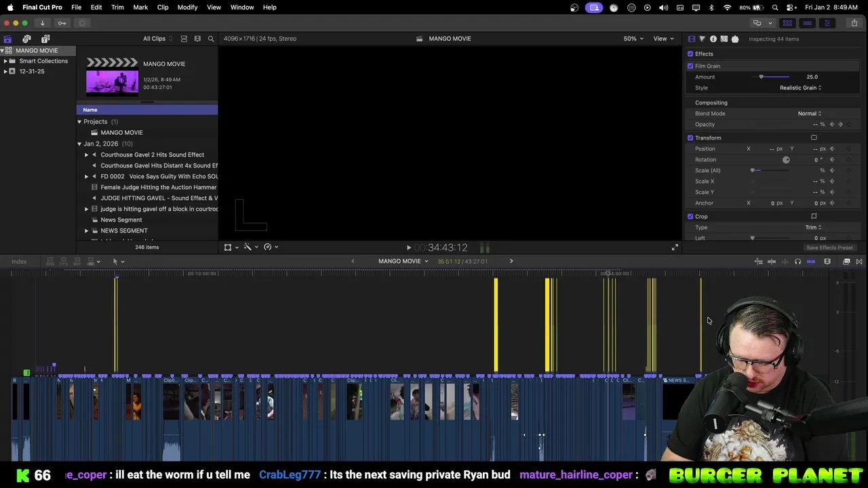Click the Import Media arrow button
The height and width of the screenshot is (488, 868).
42,23
